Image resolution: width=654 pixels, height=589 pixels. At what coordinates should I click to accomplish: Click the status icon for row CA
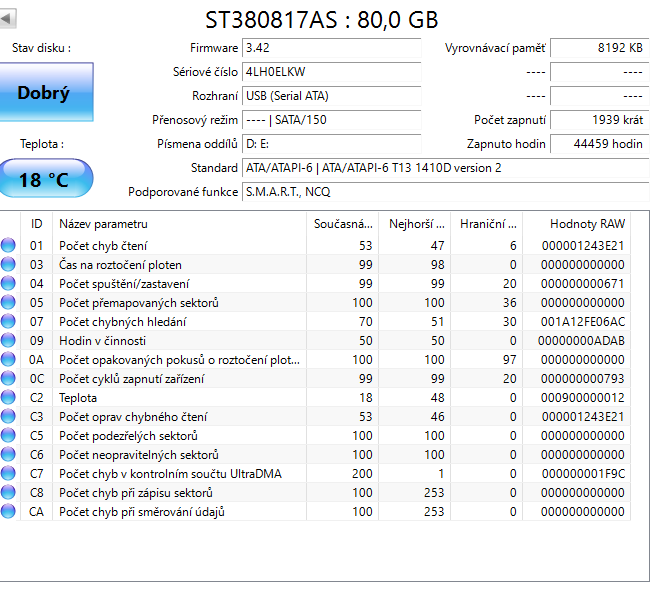coord(8,511)
